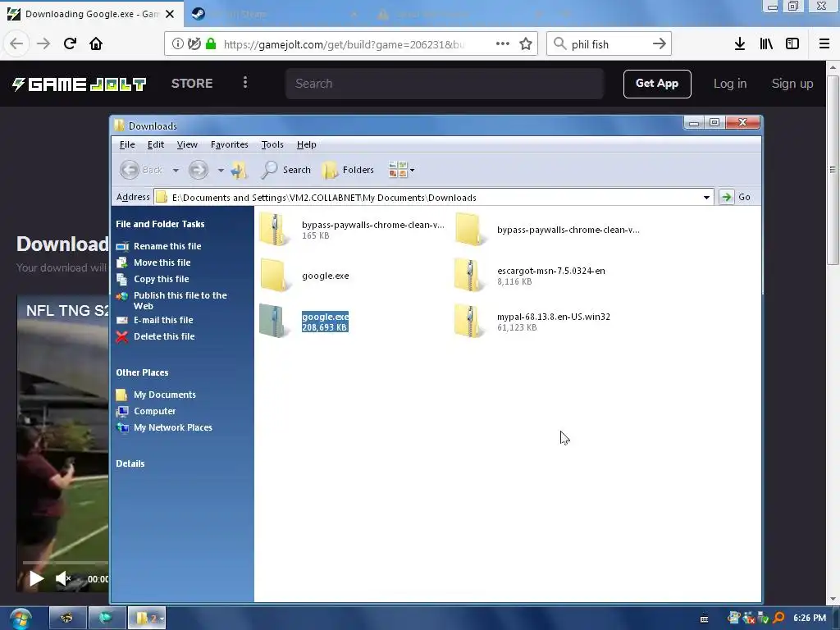The width and height of the screenshot is (840, 630).
Task: Open page actions three-dot menu in URL bar
Action: click(x=503, y=44)
